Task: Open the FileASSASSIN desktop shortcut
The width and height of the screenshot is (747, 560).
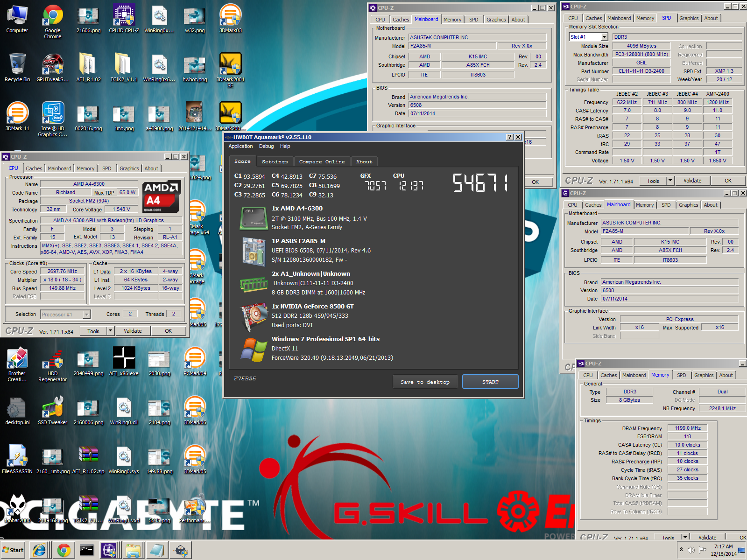Action: click(x=17, y=460)
